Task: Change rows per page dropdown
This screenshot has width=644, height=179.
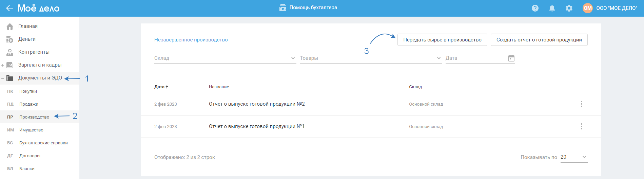Action: (x=574, y=157)
